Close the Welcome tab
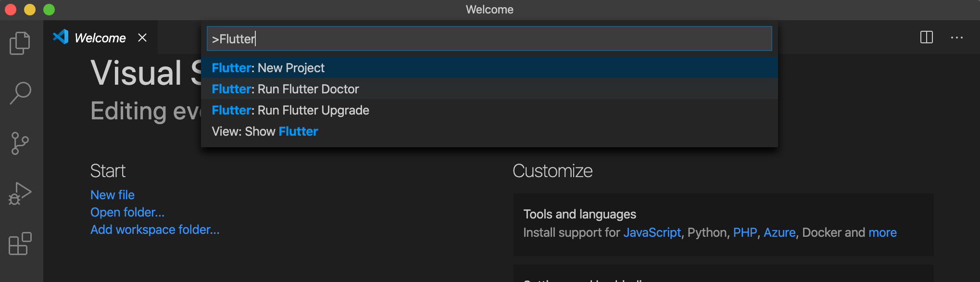Viewport: 980px width, 282px height. [142, 38]
